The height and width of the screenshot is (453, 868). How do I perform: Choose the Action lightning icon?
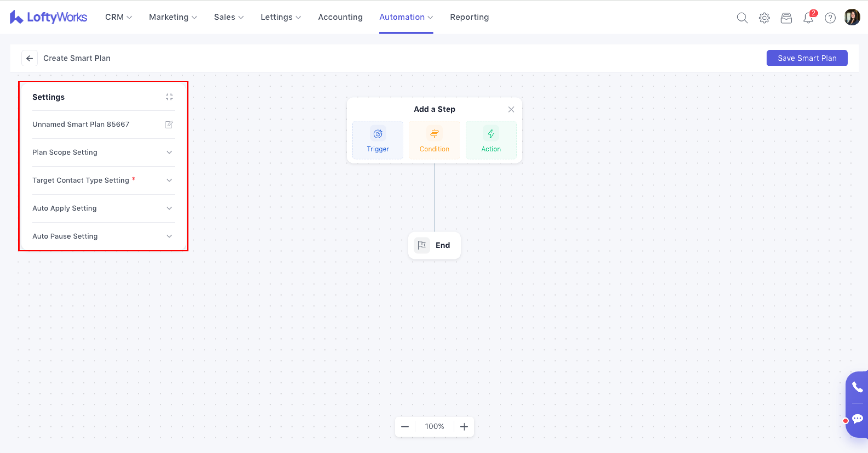click(490, 134)
